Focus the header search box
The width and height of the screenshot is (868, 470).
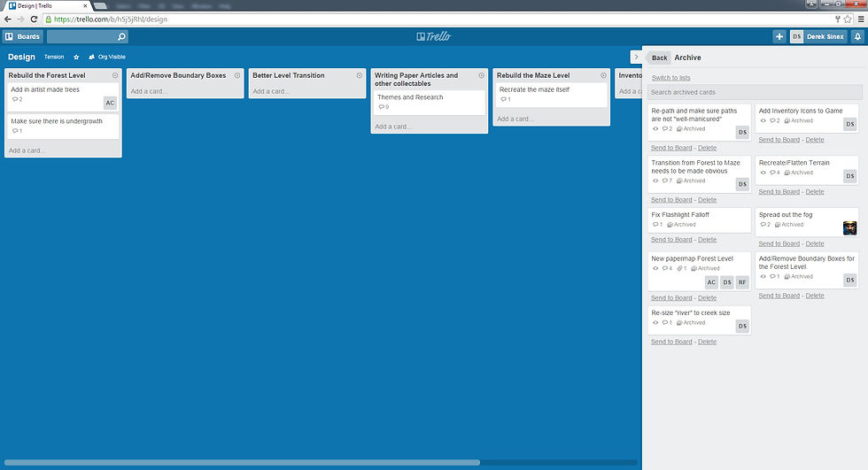[x=88, y=36]
